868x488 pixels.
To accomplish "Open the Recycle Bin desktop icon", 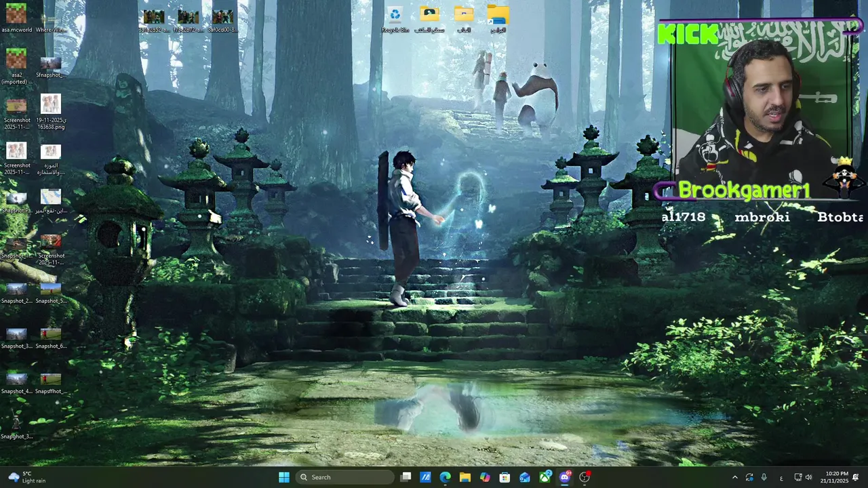I will tap(395, 20).
